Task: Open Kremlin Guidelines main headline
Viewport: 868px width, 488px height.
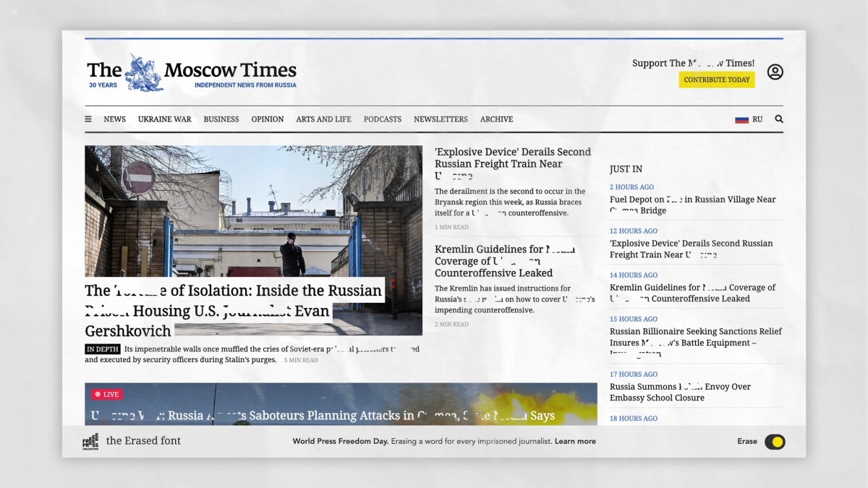Action: (505, 261)
